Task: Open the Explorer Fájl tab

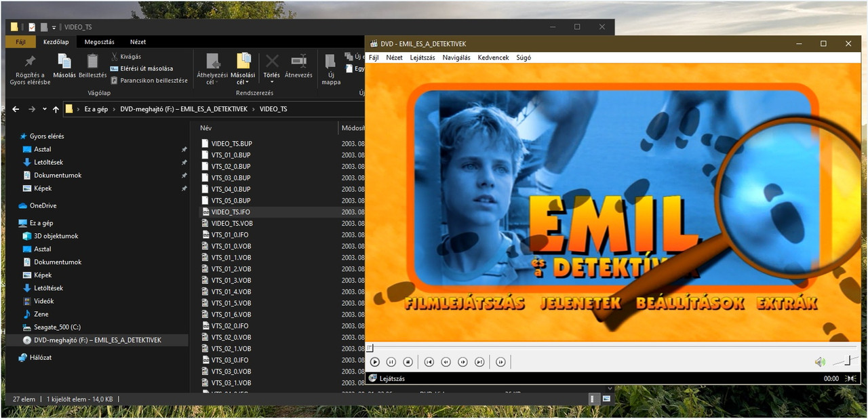Action: tap(20, 42)
